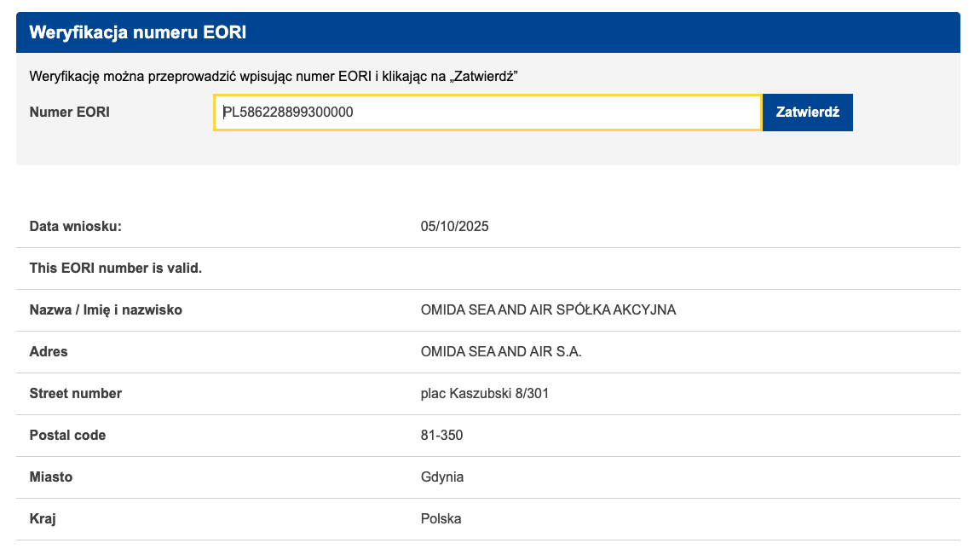This screenshot has width=980, height=549.
Task: Click the 'Adres' row label
Action: click(x=48, y=351)
